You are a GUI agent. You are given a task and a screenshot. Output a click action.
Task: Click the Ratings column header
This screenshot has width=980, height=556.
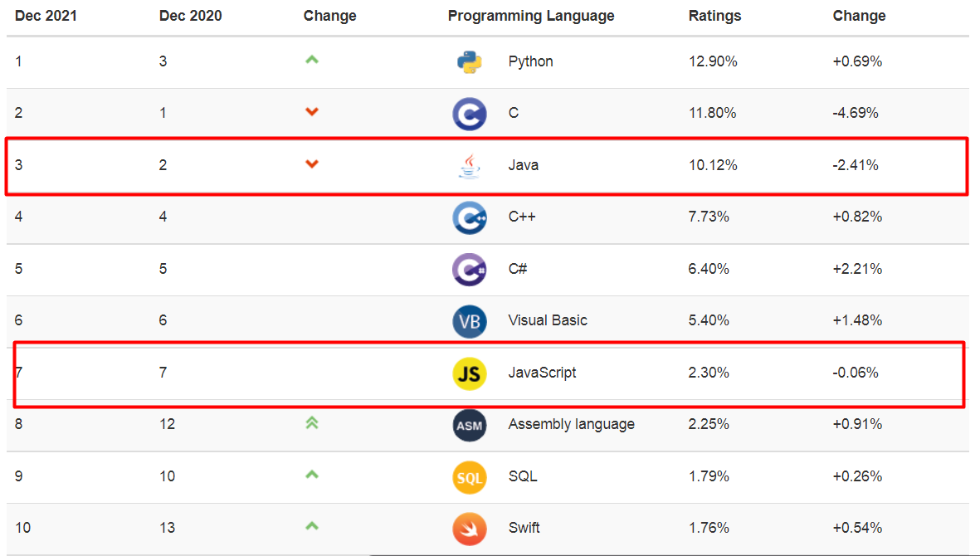(x=715, y=16)
